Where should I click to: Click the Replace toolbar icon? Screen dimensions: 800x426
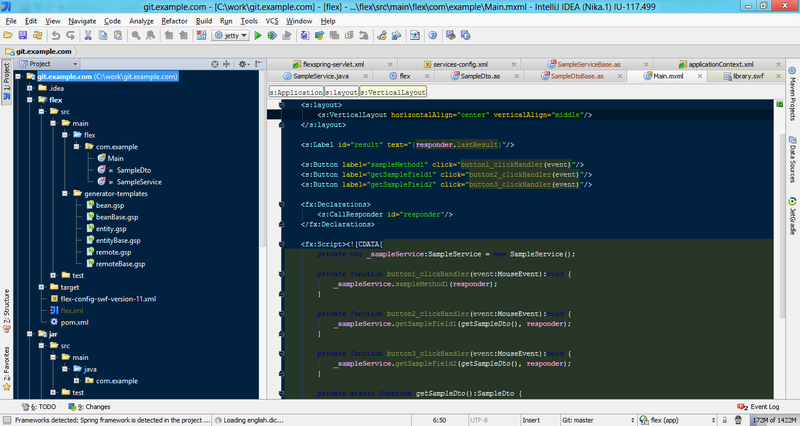[151, 35]
